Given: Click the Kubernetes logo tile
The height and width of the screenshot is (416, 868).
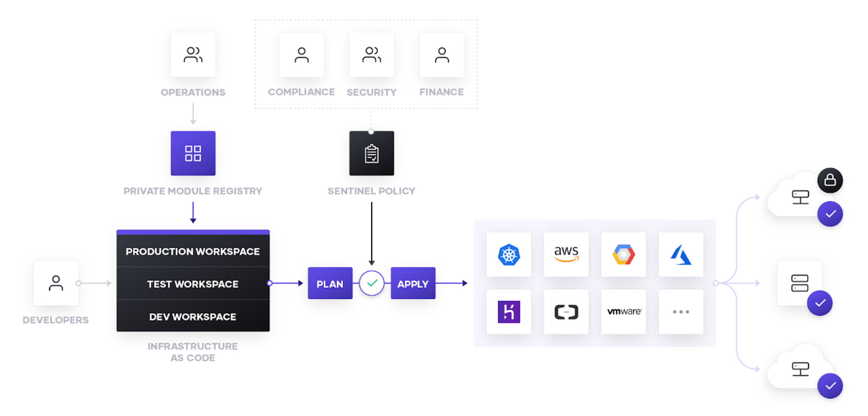Looking at the screenshot, I should pyautogui.click(x=509, y=255).
